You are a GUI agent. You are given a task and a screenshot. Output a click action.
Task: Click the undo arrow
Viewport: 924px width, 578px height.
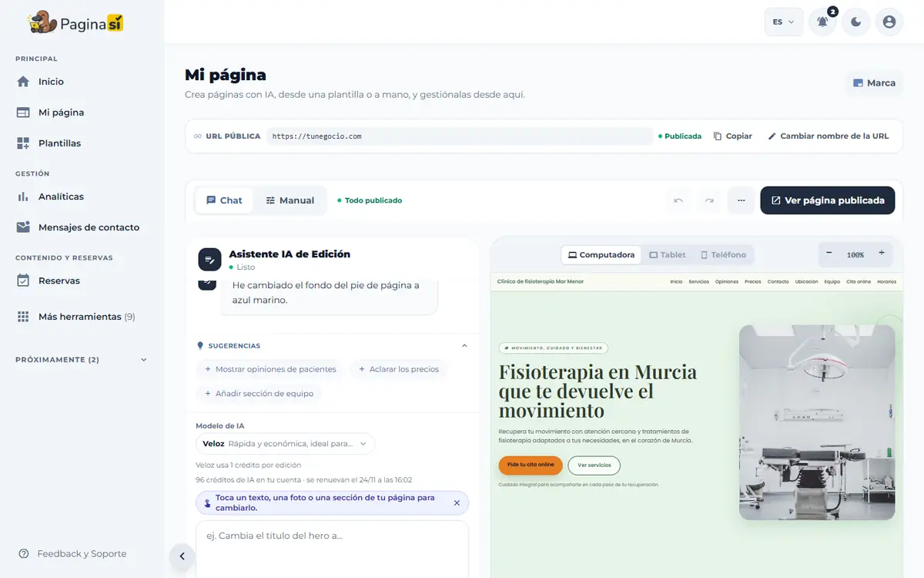tap(678, 200)
